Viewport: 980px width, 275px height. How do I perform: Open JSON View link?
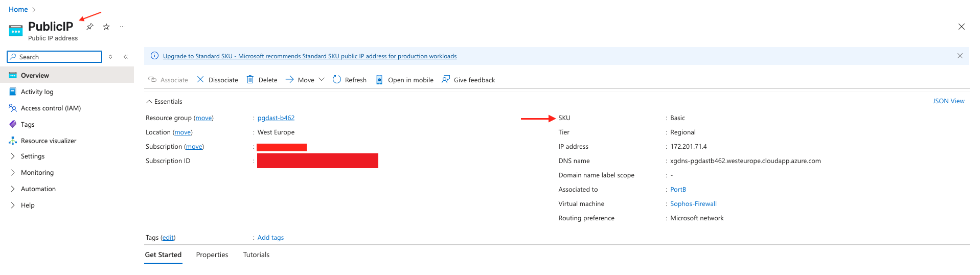(948, 101)
